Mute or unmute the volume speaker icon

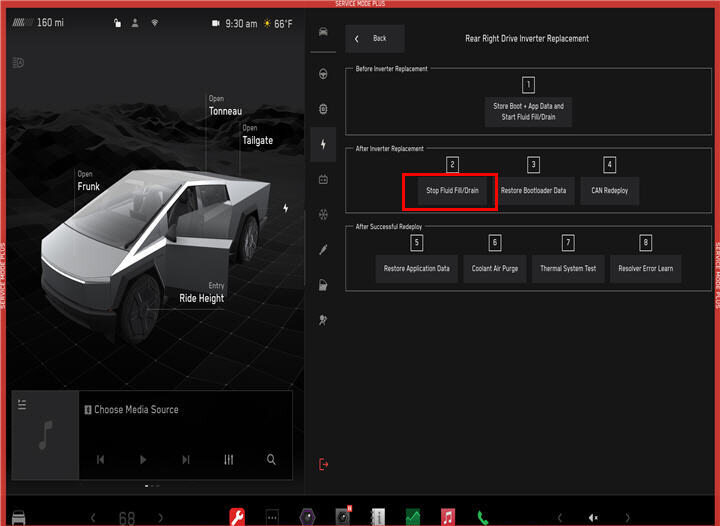593,518
